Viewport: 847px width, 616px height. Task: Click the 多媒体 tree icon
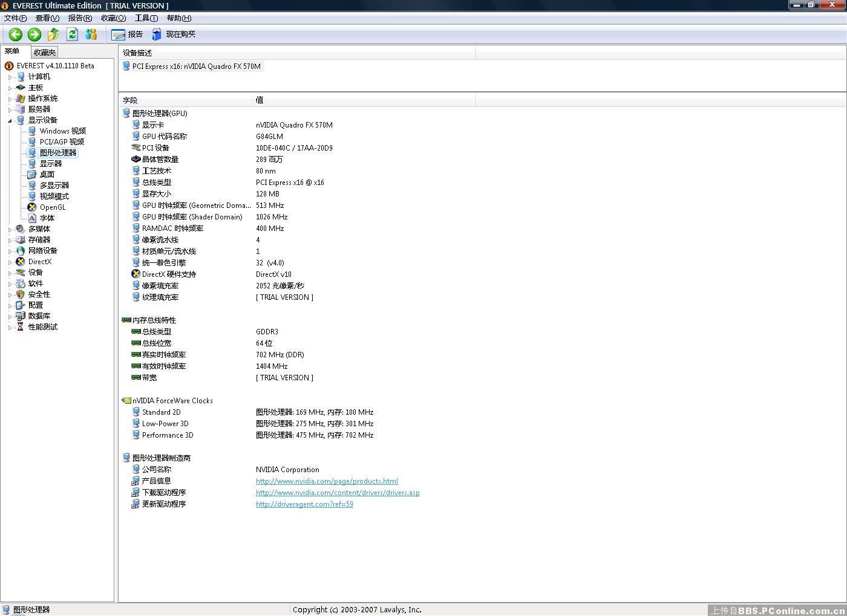[x=21, y=229]
